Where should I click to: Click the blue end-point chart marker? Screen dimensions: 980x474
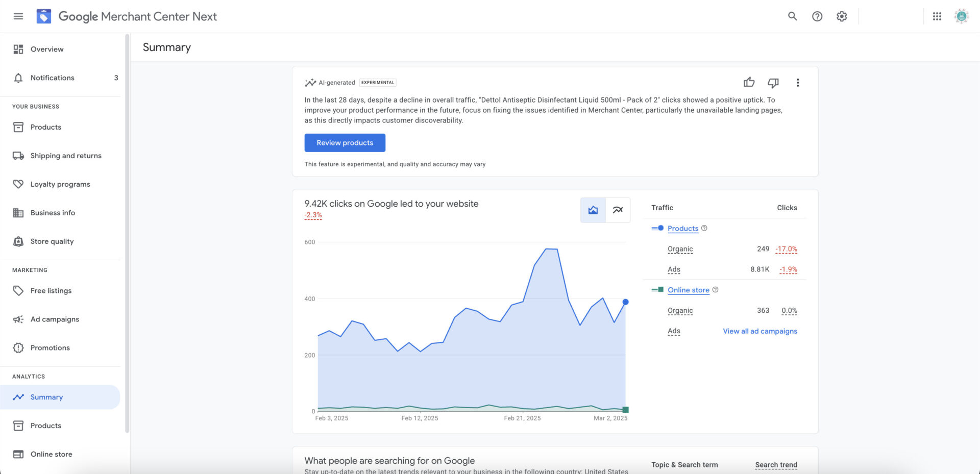pos(625,302)
